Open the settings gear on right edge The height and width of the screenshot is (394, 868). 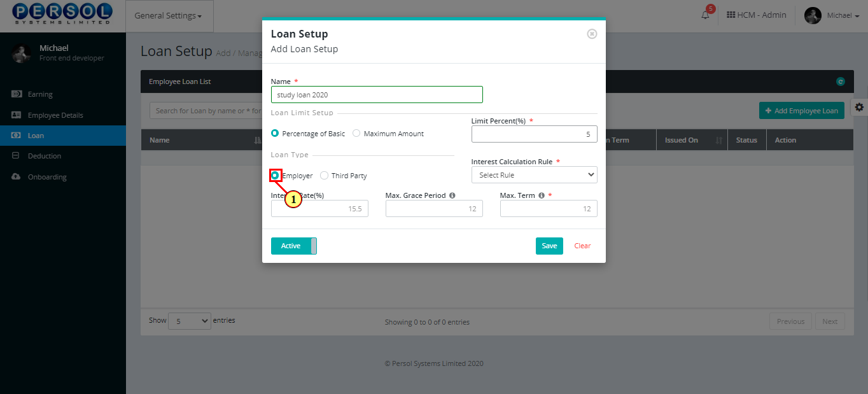click(x=859, y=107)
